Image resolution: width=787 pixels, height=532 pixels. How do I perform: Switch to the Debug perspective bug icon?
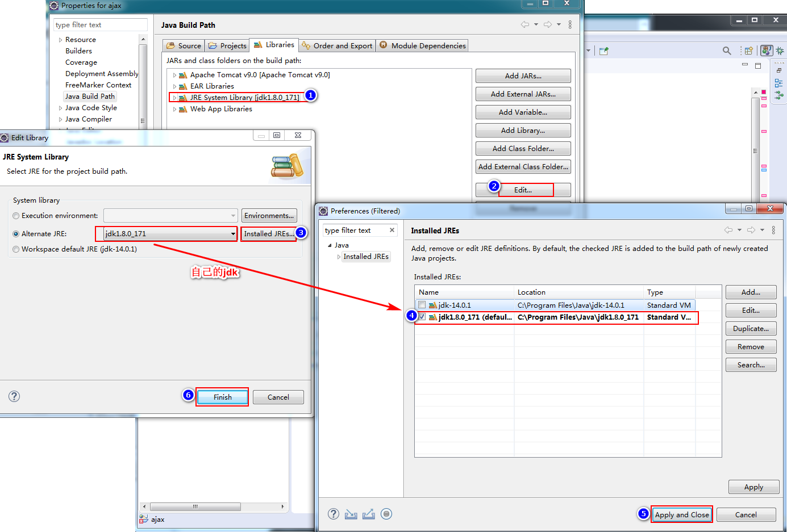pos(780,51)
